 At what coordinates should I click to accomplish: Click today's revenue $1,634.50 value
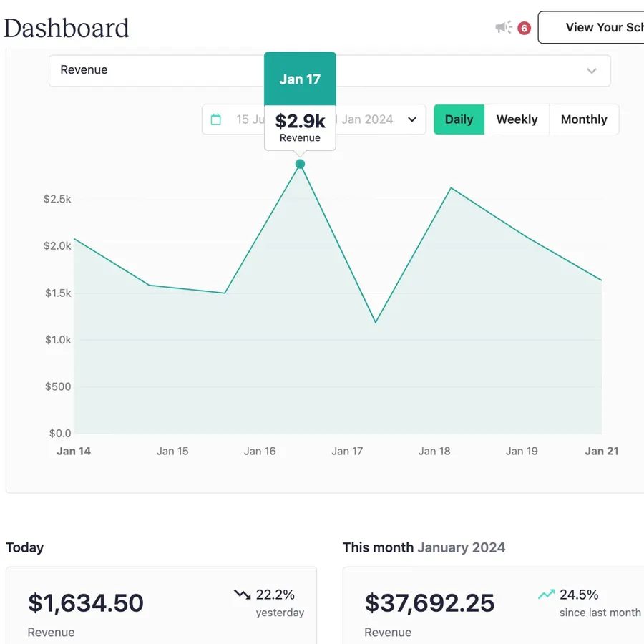coord(86,603)
